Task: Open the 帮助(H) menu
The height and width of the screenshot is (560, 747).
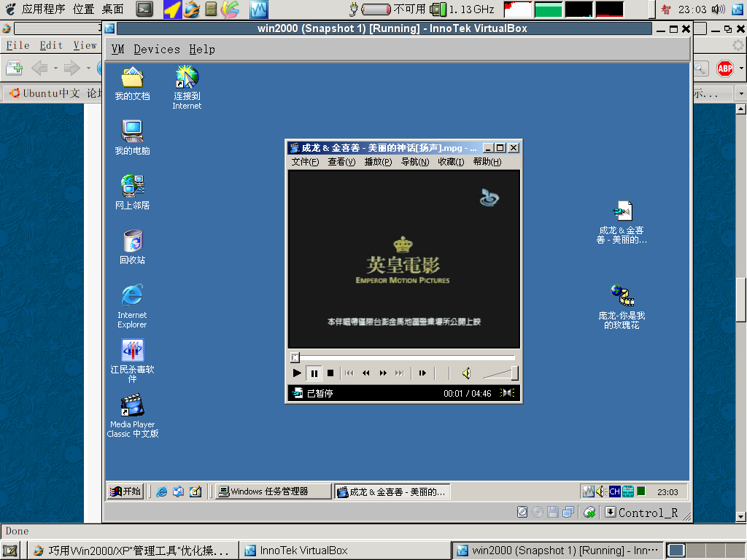Action: (x=487, y=162)
